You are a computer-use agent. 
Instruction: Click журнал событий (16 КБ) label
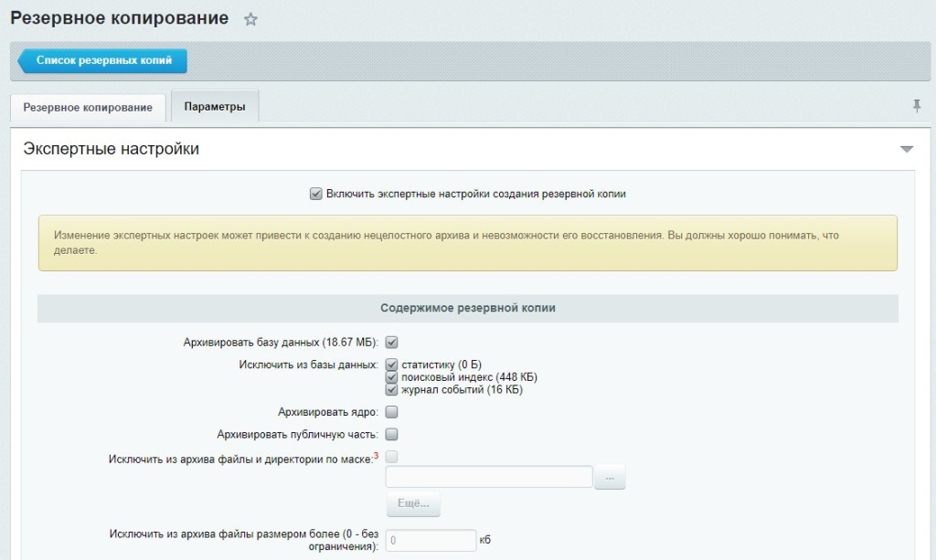(x=462, y=389)
